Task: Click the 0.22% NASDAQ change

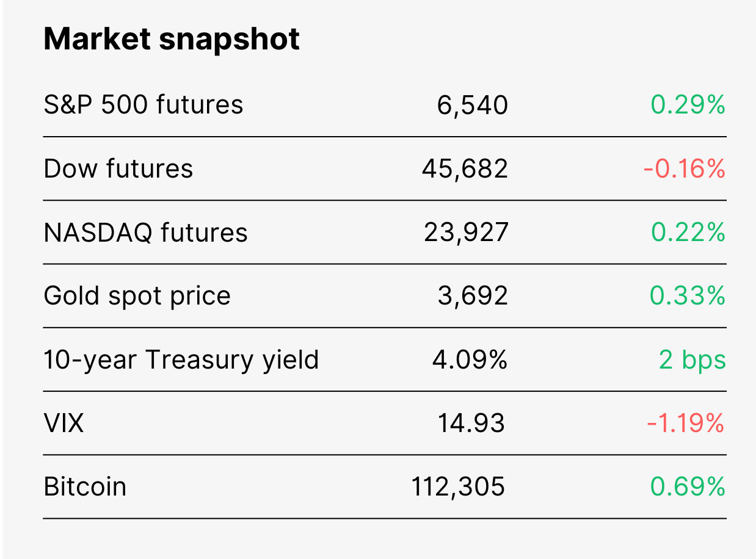Action: (x=688, y=233)
